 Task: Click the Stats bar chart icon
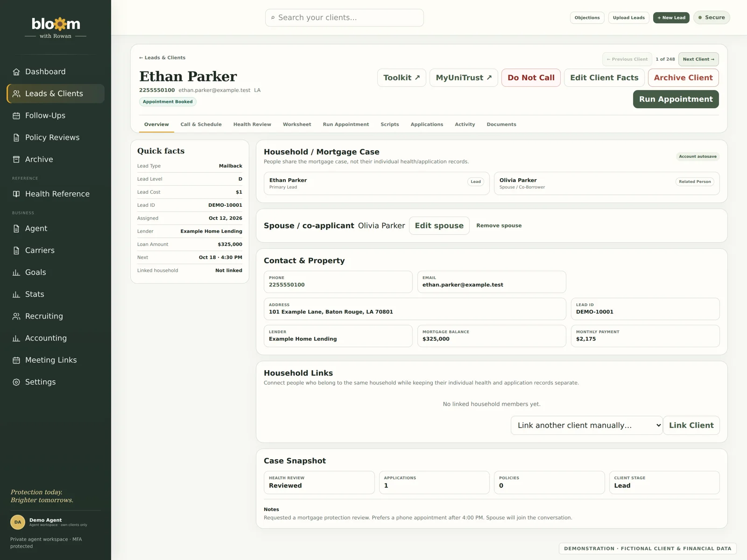[x=16, y=294]
